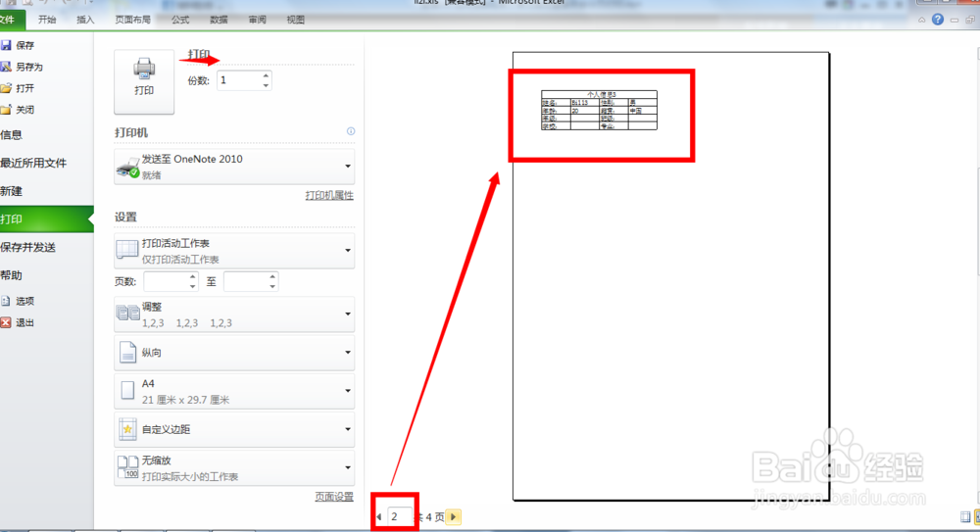980x532 pixels.
Task: Increase copies with the up arrow
Action: pos(267,75)
